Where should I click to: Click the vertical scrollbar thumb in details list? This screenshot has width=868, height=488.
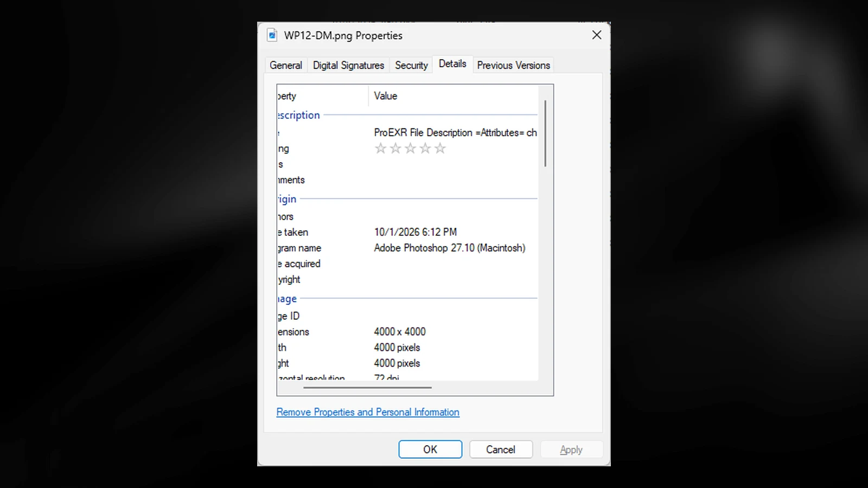tap(545, 133)
